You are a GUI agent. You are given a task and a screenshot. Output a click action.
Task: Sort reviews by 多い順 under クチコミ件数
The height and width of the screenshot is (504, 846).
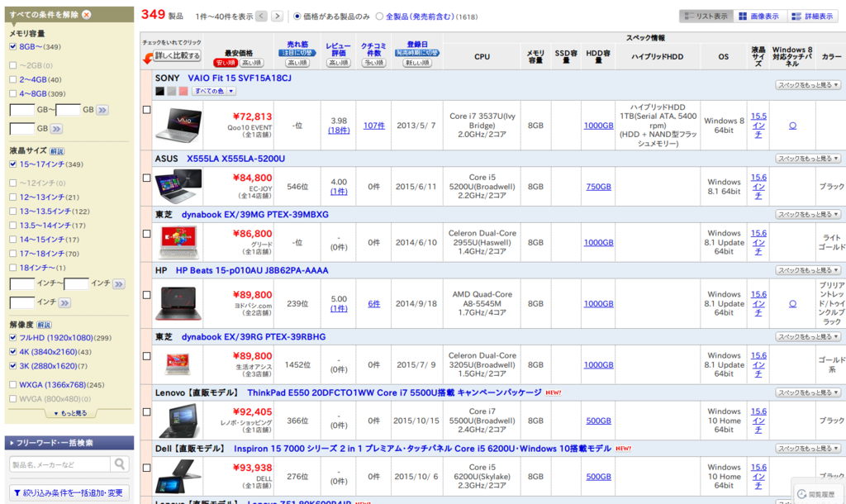pos(373,63)
